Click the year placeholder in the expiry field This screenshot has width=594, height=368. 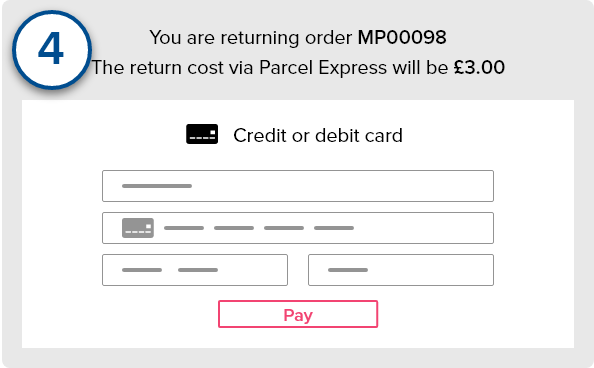[x=198, y=270]
